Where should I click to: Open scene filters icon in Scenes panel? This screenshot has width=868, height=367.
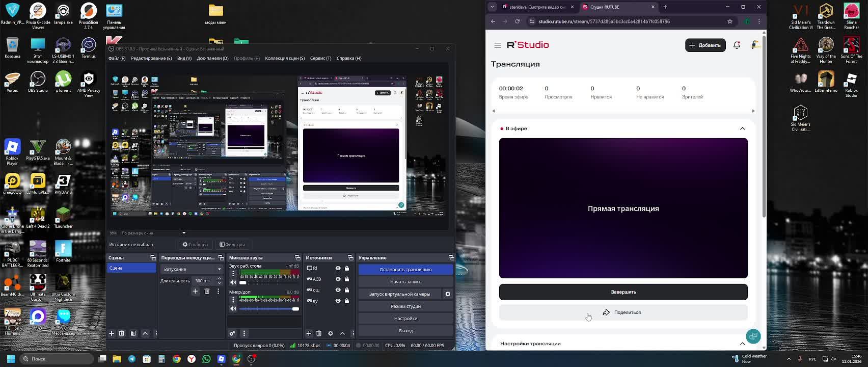[133, 333]
